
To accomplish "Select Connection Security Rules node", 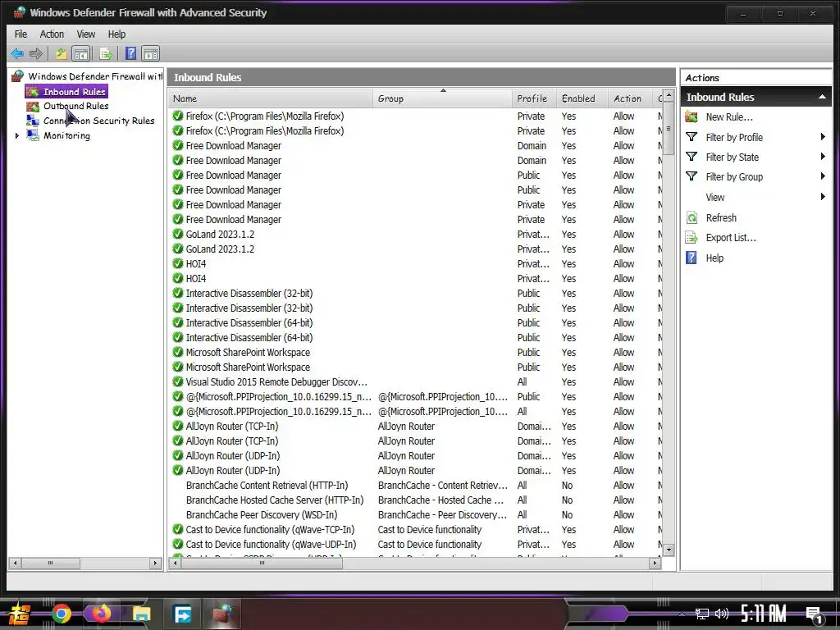I will [98, 121].
